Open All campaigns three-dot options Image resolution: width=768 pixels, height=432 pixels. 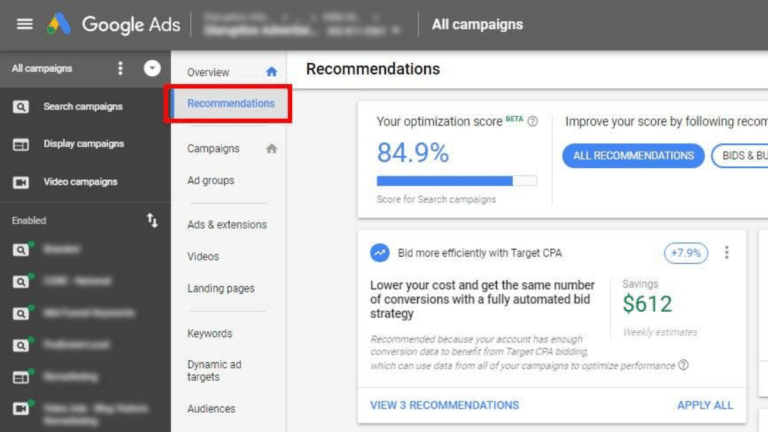pos(120,69)
